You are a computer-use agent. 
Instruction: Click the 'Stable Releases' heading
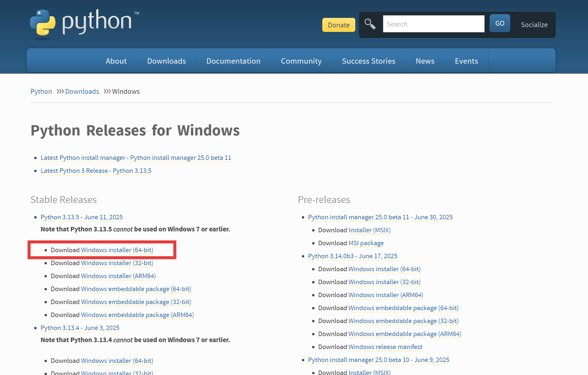[x=63, y=200]
